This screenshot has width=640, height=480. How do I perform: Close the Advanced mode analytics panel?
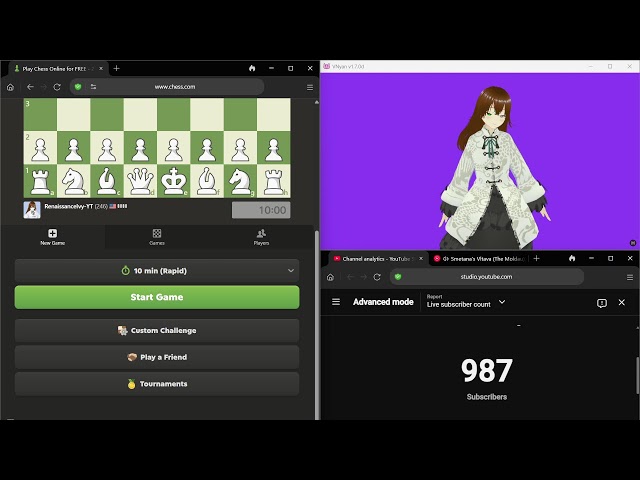click(622, 302)
